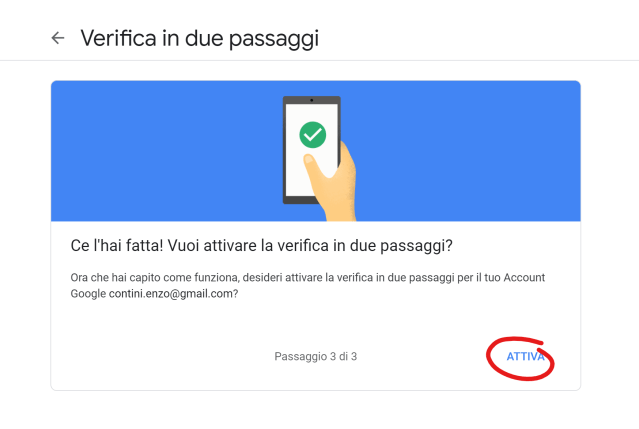Screen dimensions: 639x429
Task: Click the back arrow icon
Action: (58, 38)
